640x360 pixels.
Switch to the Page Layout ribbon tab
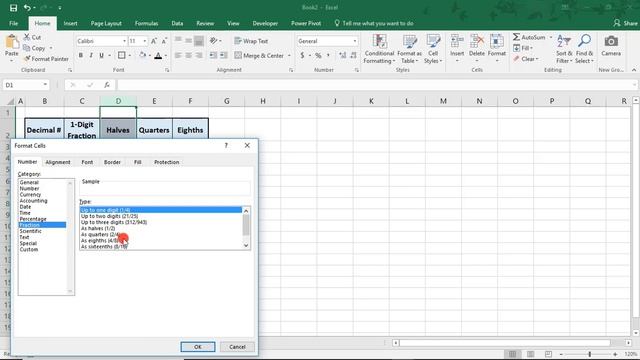(x=106, y=23)
